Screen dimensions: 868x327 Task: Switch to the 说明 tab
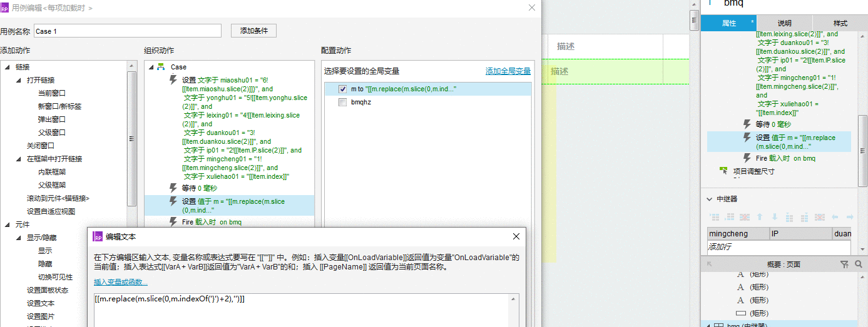[x=784, y=23]
